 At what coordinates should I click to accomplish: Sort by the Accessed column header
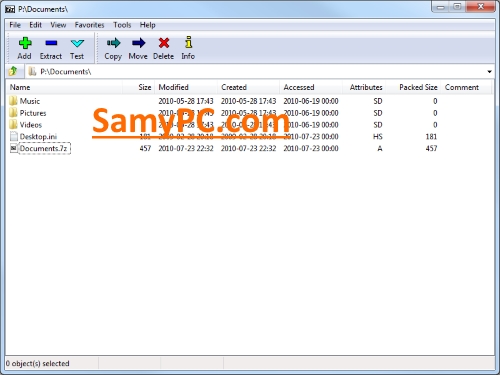[311, 87]
